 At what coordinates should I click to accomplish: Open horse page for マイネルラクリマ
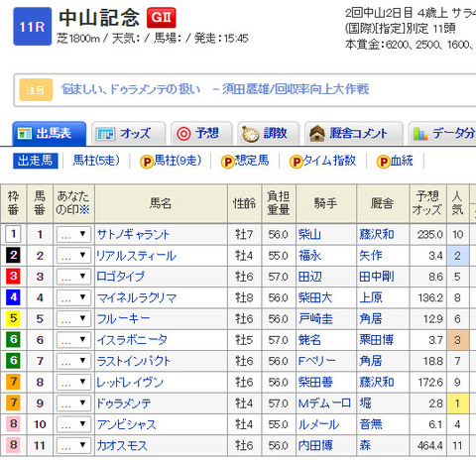pyautogui.click(x=137, y=298)
